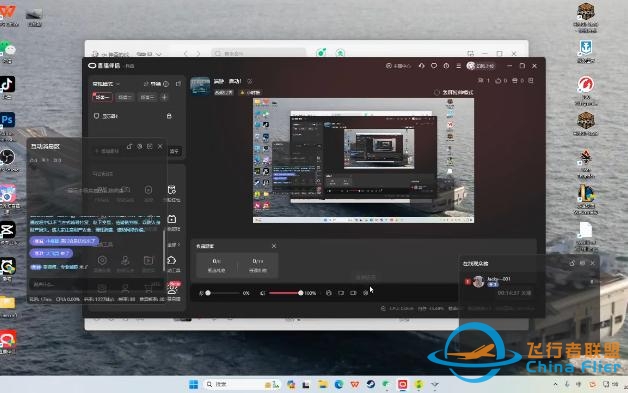Toggle the lock on the display source row
Viewport: 628px width, 393px height.
point(169,116)
